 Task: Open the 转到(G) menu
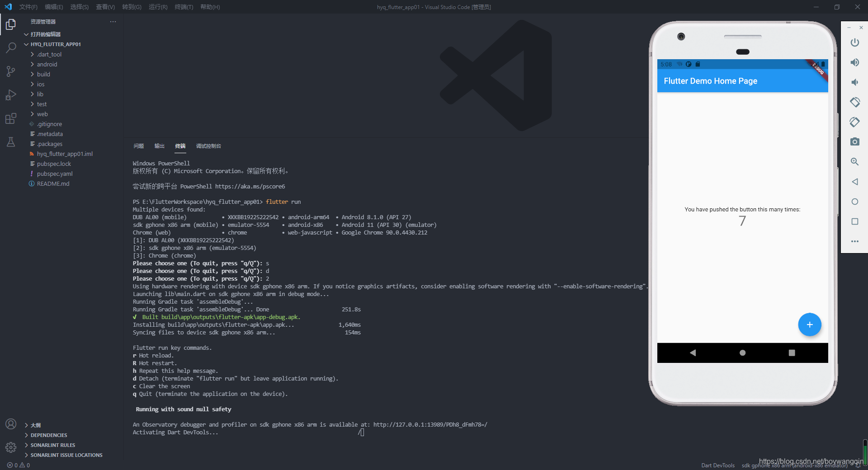(132, 7)
